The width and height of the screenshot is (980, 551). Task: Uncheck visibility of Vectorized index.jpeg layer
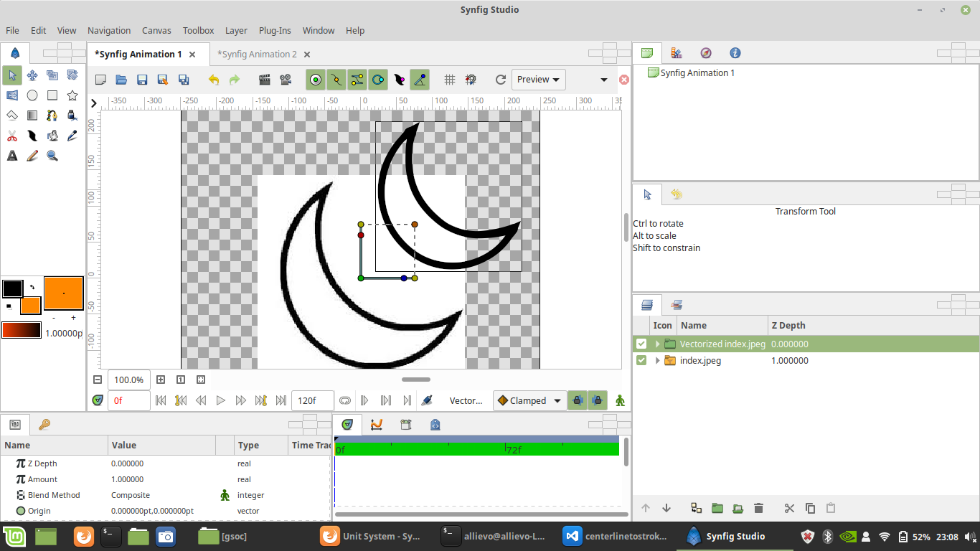[x=641, y=344]
